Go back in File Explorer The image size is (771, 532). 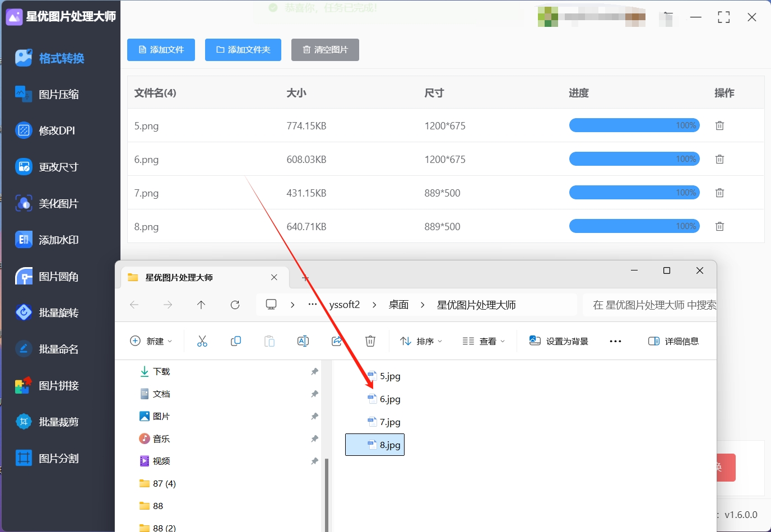(x=134, y=305)
